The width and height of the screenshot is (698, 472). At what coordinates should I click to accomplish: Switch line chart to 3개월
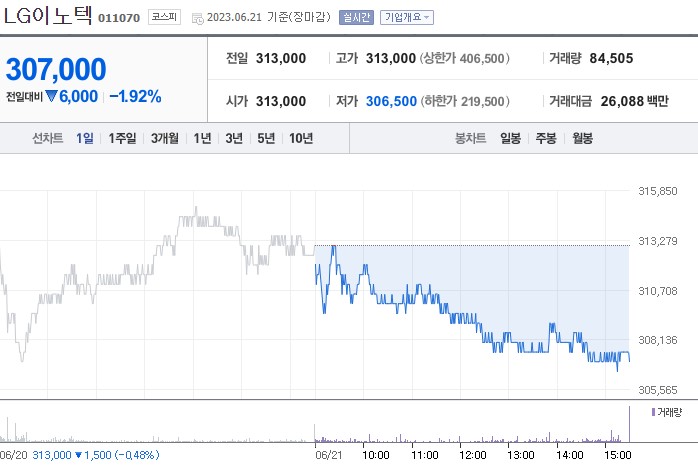(x=165, y=138)
